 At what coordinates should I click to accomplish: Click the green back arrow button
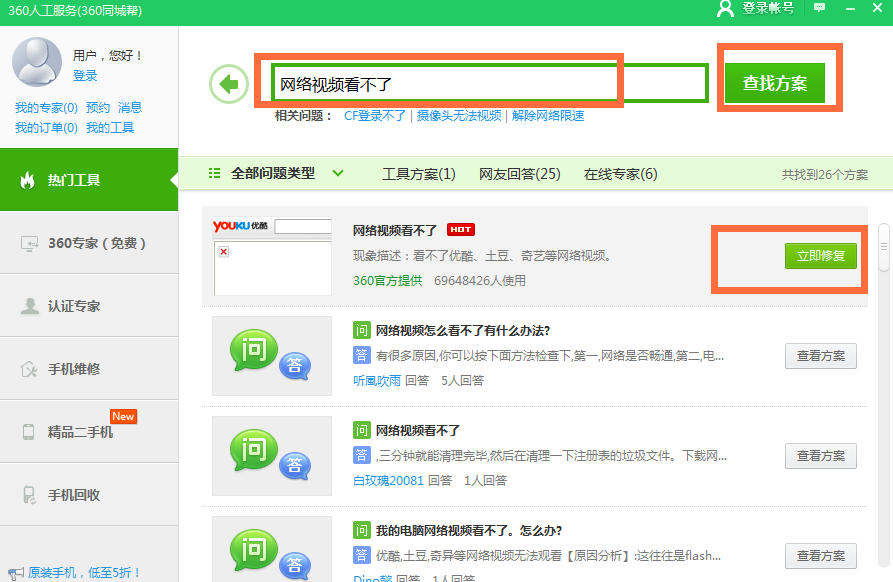coord(229,84)
